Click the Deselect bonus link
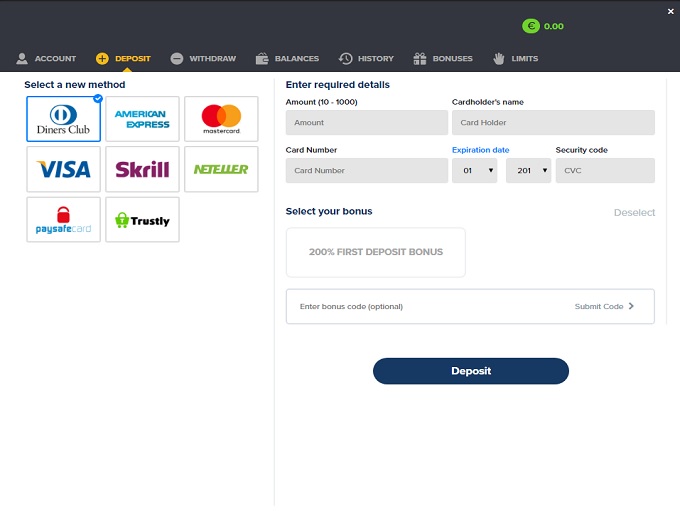The width and height of the screenshot is (680, 511). (x=634, y=212)
